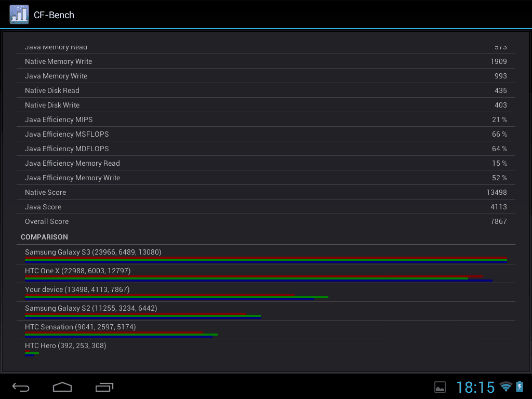Open the screenshot notification icon
This screenshot has width=532, height=399.
(440, 387)
